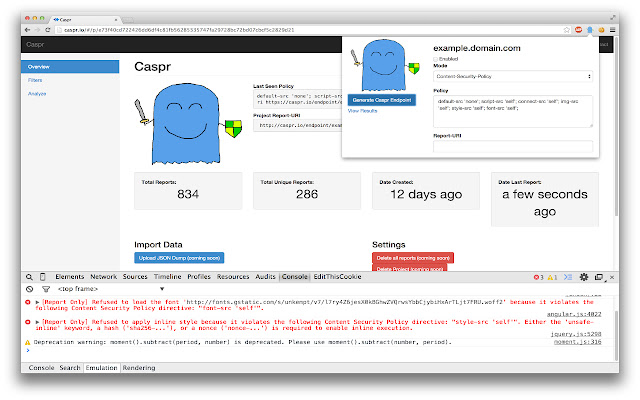
Task: Click the deprecation warning triangle icon
Action: pos(28,342)
